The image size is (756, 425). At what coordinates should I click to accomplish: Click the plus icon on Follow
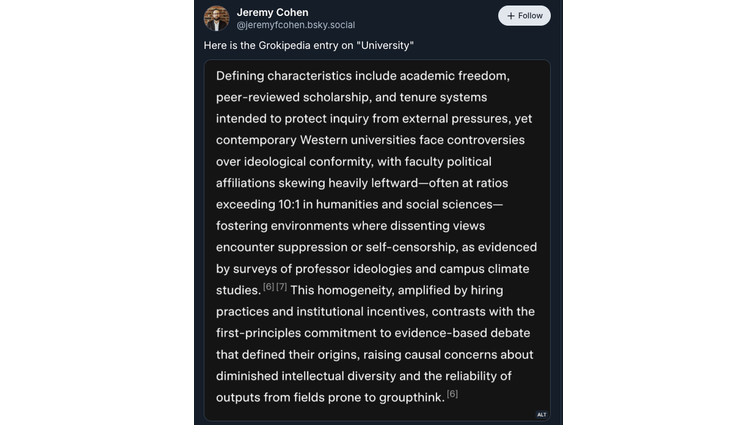click(x=511, y=16)
